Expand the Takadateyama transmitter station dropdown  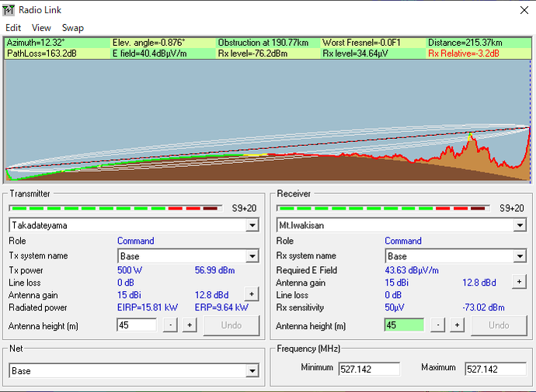tap(252, 225)
